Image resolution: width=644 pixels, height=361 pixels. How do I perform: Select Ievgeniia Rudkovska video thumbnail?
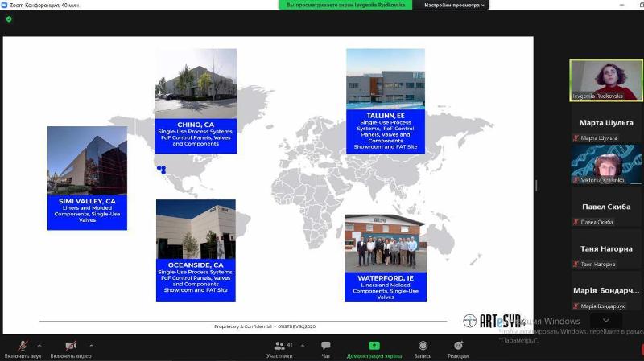pos(606,80)
